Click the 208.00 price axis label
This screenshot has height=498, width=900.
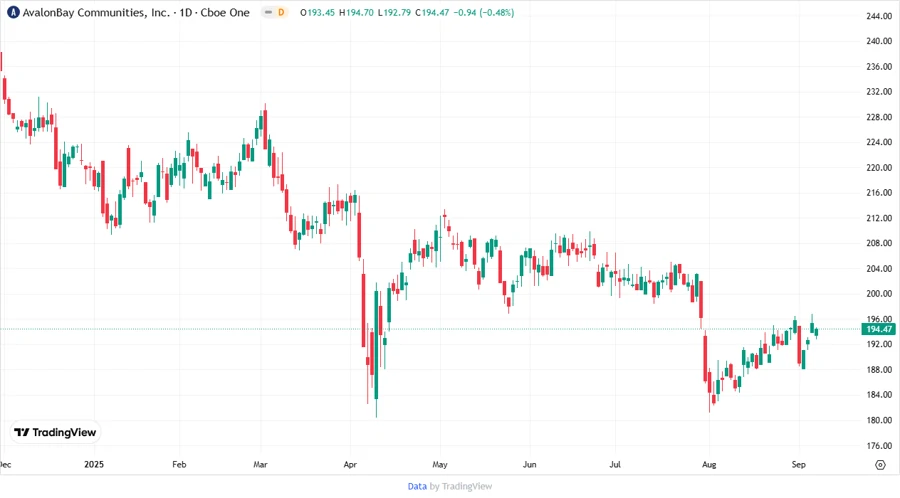pos(879,243)
